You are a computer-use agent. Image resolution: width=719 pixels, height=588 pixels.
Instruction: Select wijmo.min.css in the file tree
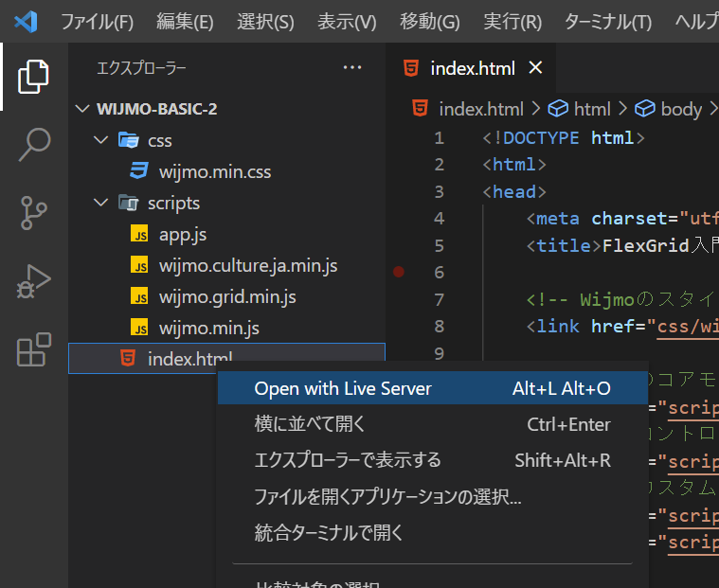(227, 171)
